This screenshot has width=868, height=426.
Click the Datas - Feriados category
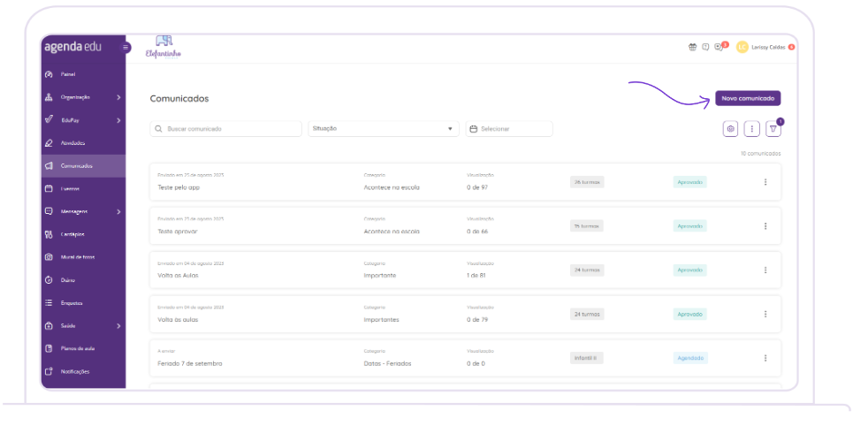tap(387, 363)
